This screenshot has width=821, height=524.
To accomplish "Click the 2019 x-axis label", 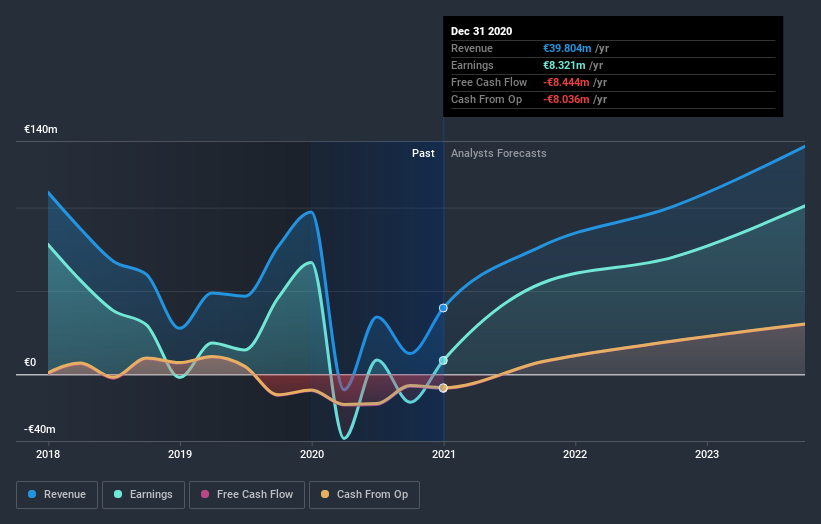I will pyautogui.click(x=180, y=454).
